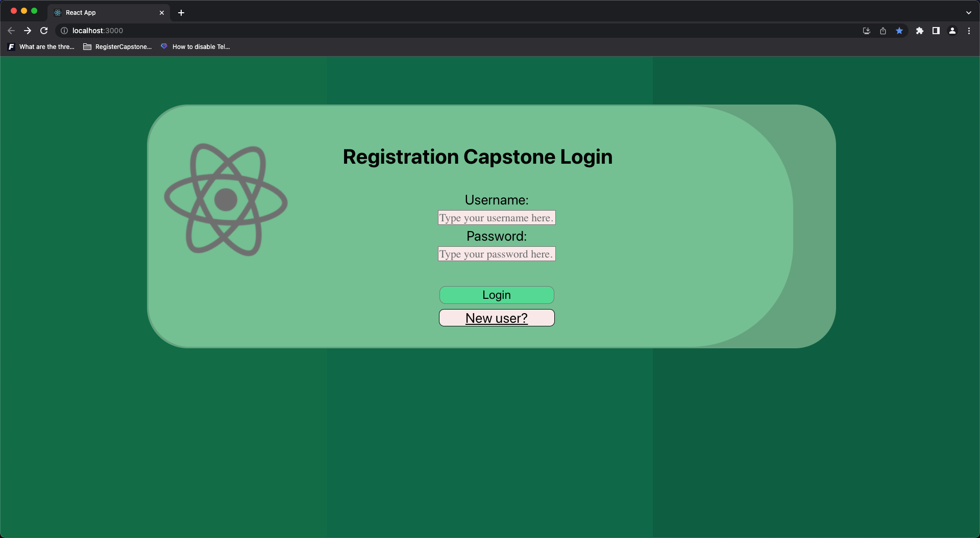Screen dimensions: 980x538
Task: Close the React App tab
Action: point(162,13)
